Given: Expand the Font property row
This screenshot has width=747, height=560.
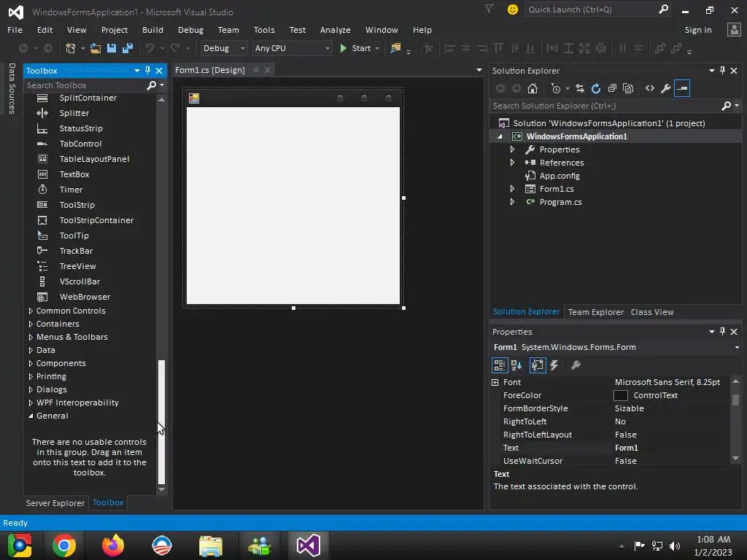Looking at the screenshot, I should (495, 382).
